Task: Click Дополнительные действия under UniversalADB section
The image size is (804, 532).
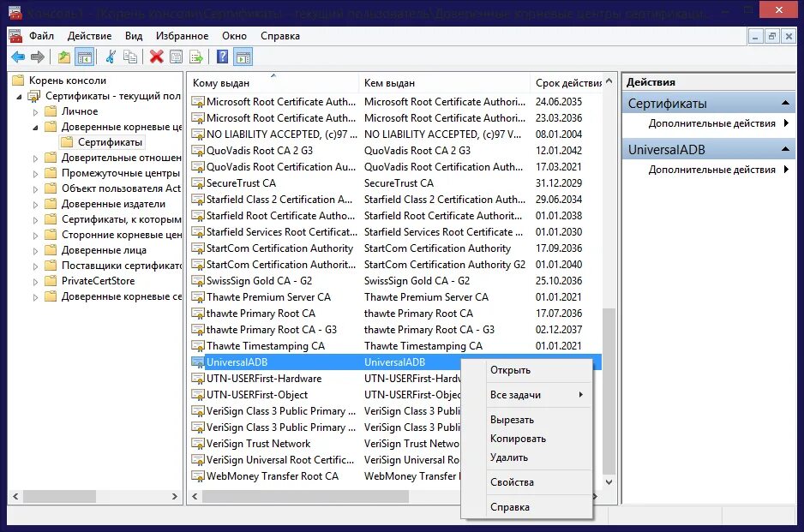Action: pos(711,169)
